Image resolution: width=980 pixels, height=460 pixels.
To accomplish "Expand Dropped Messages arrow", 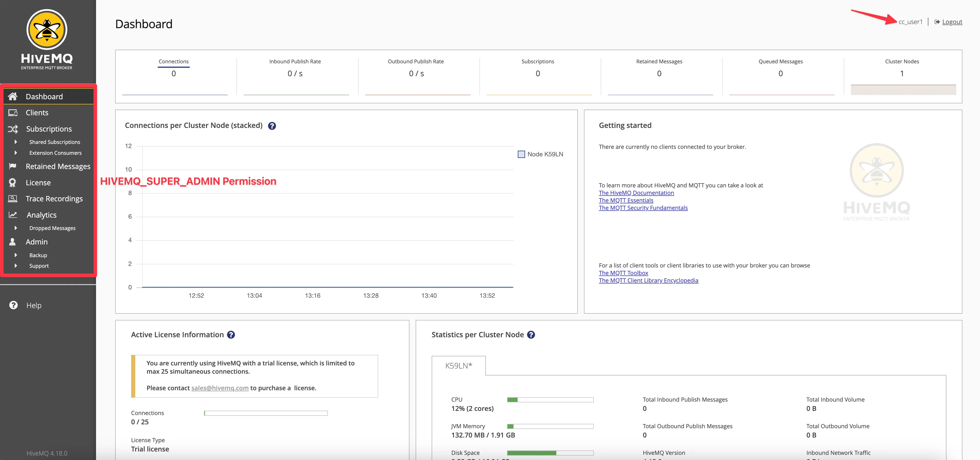I will tap(15, 228).
